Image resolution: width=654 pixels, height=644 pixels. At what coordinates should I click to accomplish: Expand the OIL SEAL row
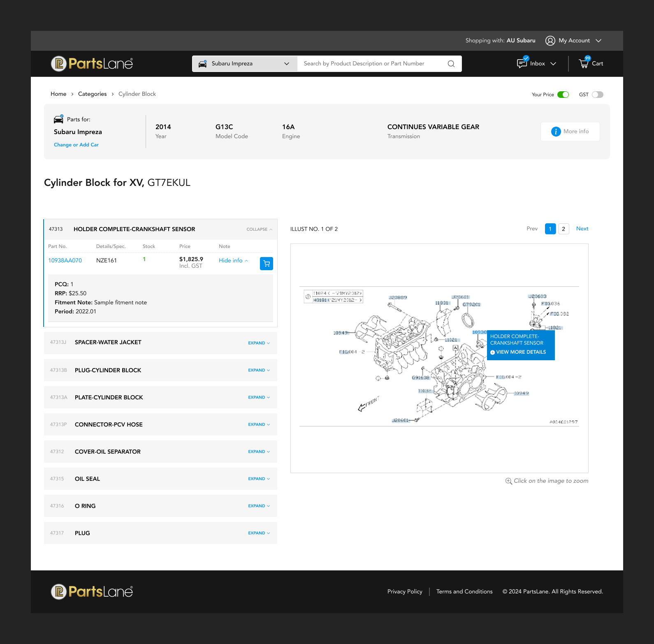point(259,479)
